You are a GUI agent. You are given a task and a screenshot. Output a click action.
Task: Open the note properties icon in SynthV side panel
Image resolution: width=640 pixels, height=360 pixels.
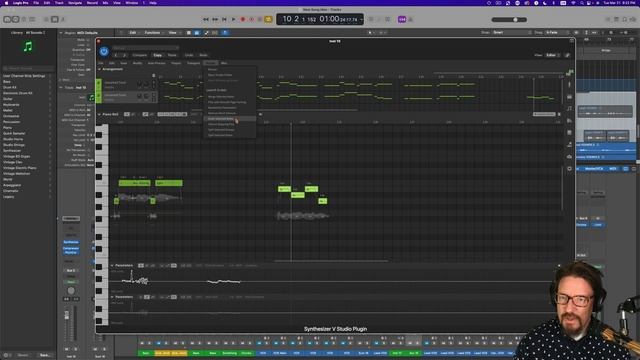point(569,109)
